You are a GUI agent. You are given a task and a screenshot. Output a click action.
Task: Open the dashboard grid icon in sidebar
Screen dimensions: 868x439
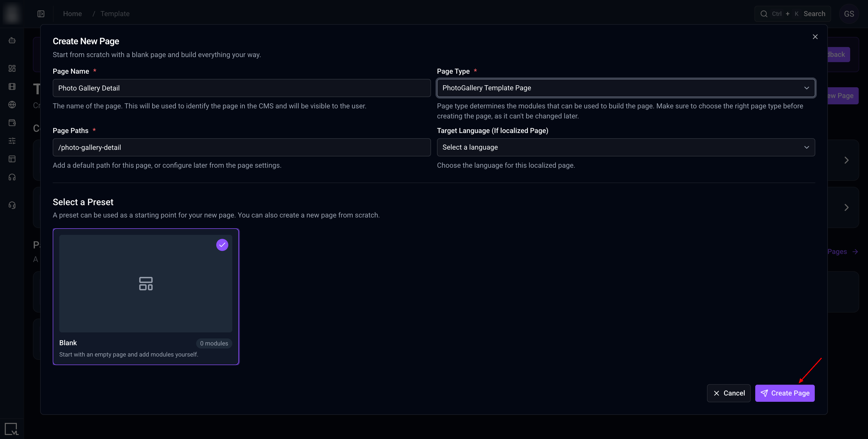click(12, 68)
